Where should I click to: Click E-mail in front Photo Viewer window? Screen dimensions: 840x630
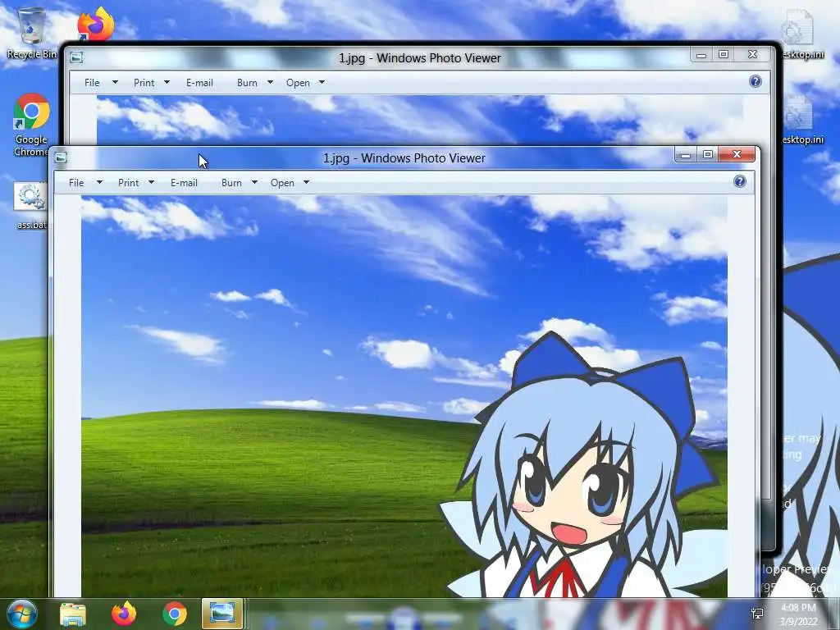click(184, 183)
